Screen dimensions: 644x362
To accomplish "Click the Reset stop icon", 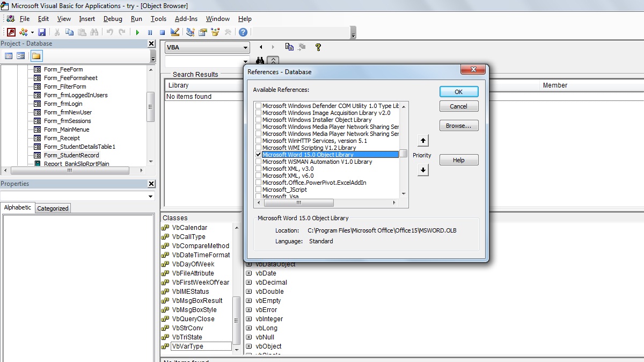I will (x=162, y=32).
